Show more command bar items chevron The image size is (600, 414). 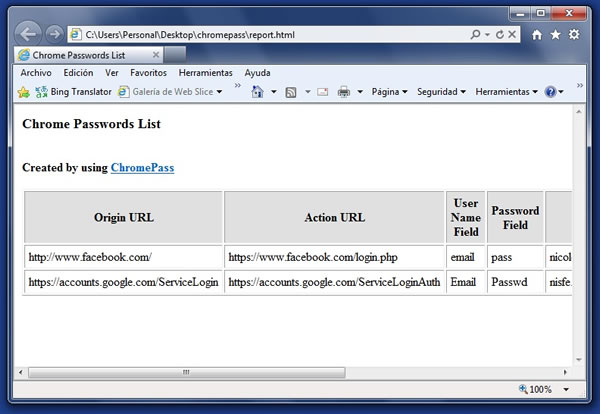click(580, 85)
